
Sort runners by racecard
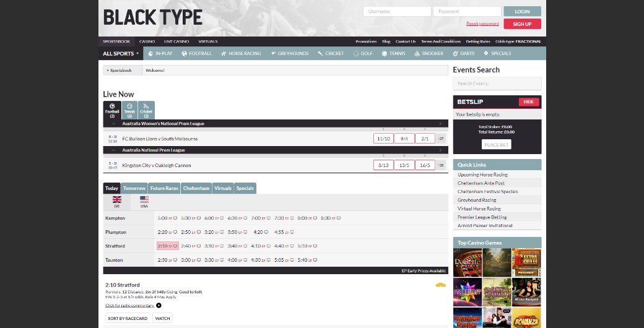click(x=128, y=318)
